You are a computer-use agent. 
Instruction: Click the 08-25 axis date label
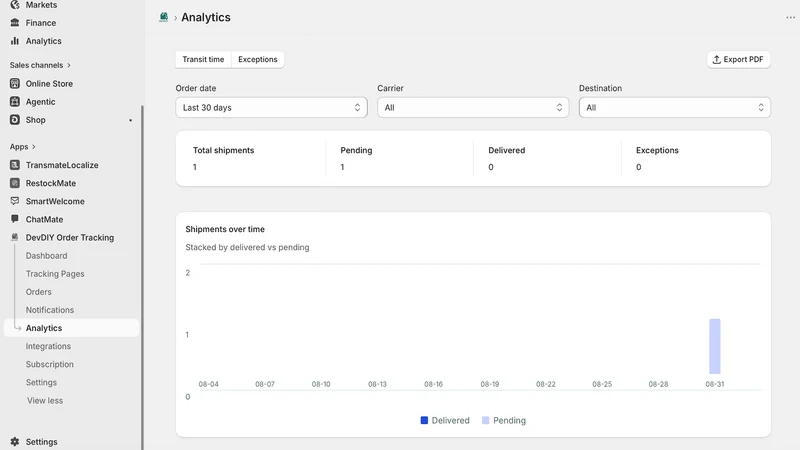[602, 384]
